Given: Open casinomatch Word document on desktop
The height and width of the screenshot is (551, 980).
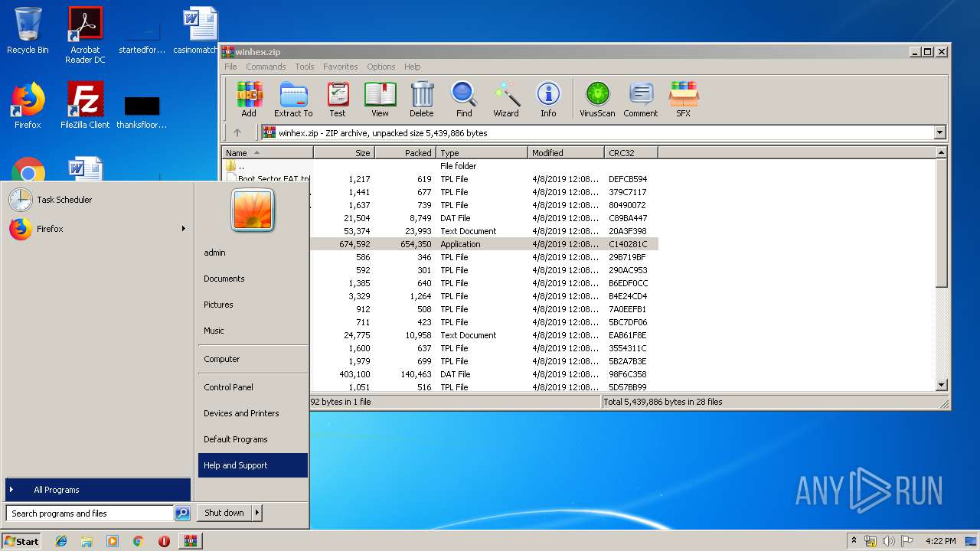Looking at the screenshot, I should (200, 31).
